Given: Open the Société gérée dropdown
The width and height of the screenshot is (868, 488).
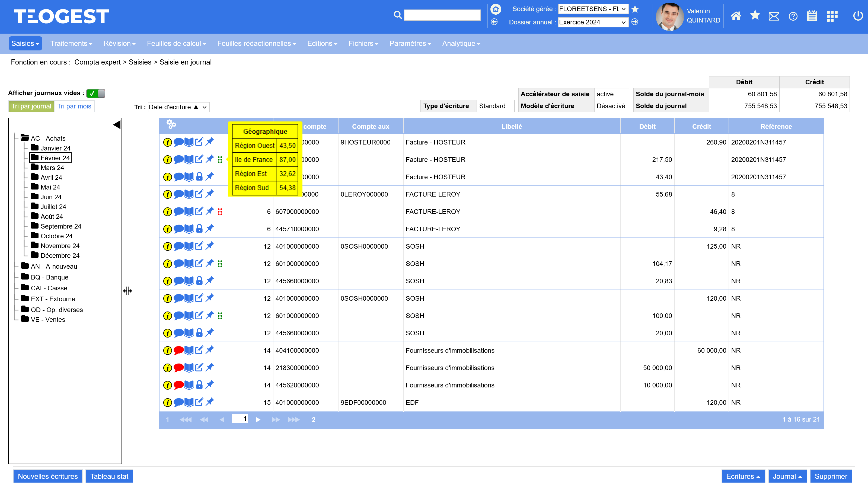Looking at the screenshot, I should click(593, 9).
